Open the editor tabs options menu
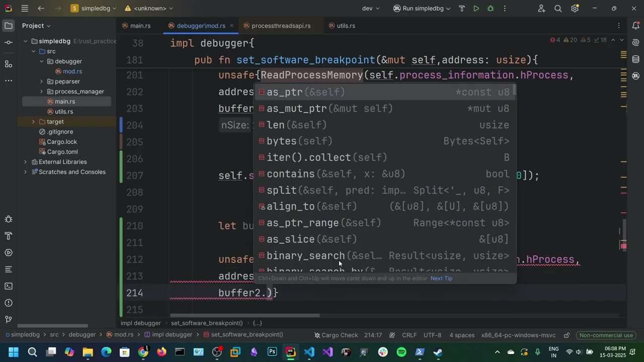Viewport: 644px width, 362px height. pyautogui.click(x=619, y=26)
